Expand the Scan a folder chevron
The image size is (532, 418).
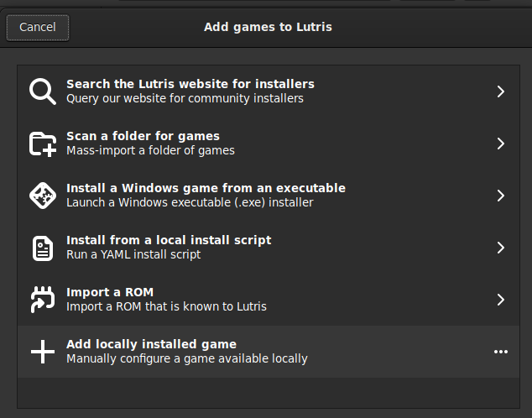(501, 144)
